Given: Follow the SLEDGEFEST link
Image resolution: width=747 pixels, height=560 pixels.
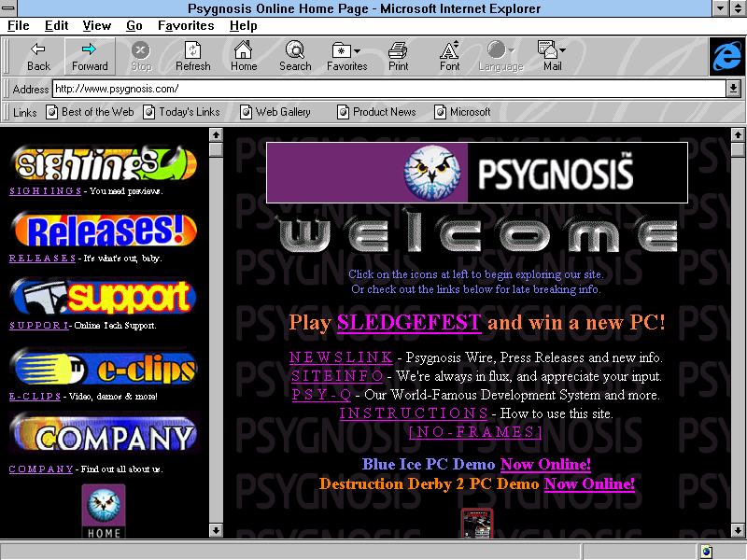Looking at the screenshot, I should 409,323.
